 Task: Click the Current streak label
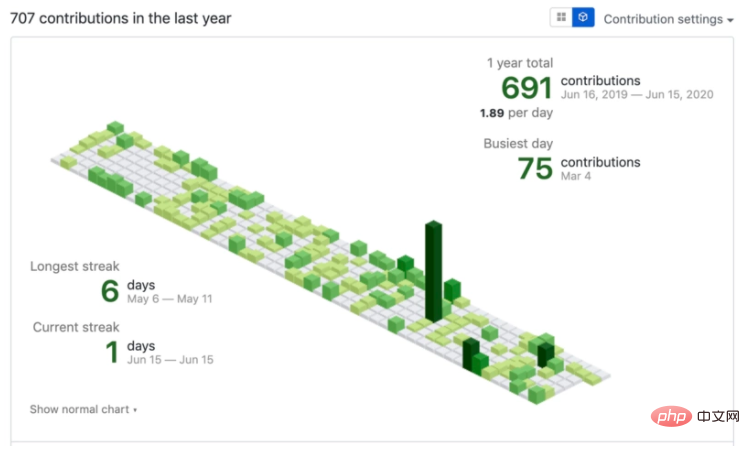(76, 327)
